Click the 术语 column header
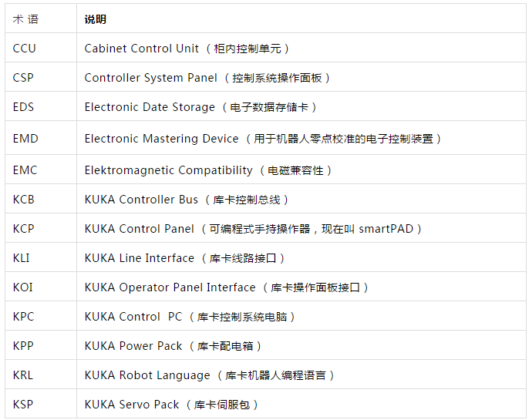The height and width of the screenshot is (420, 529). click(x=25, y=19)
